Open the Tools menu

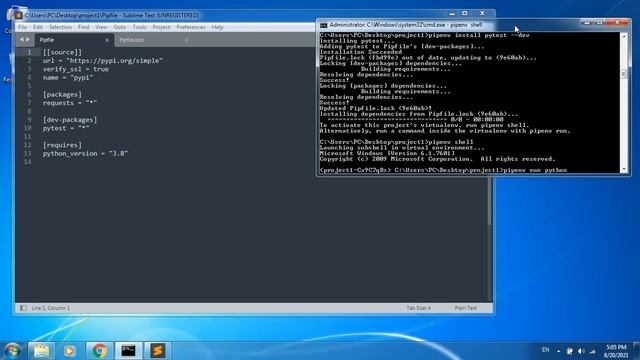tap(139, 27)
